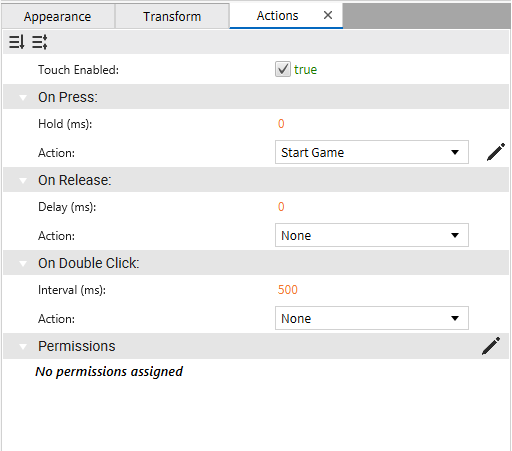The height and width of the screenshot is (451, 512).
Task: Edit the On Press action with pencil icon
Action: 496,152
